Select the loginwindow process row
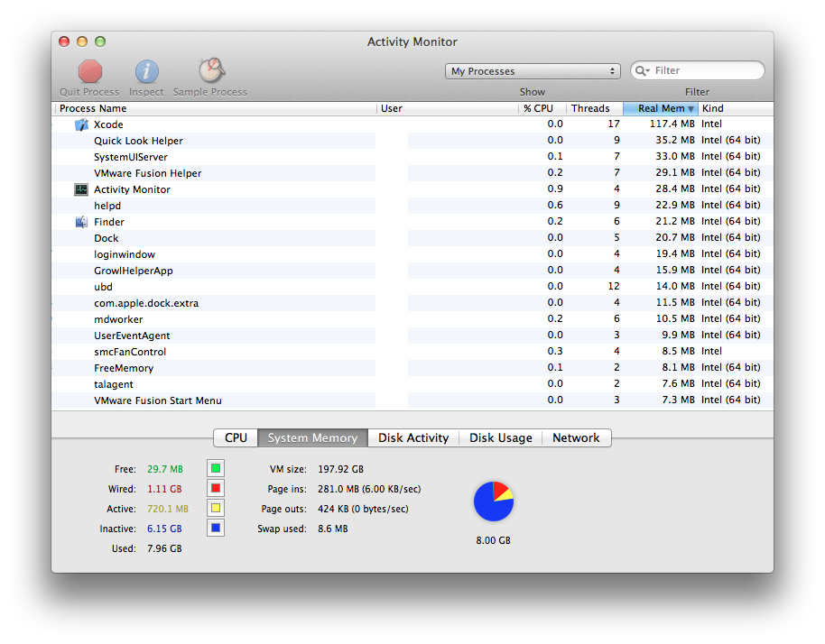825x644 pixels. point(412,254)
